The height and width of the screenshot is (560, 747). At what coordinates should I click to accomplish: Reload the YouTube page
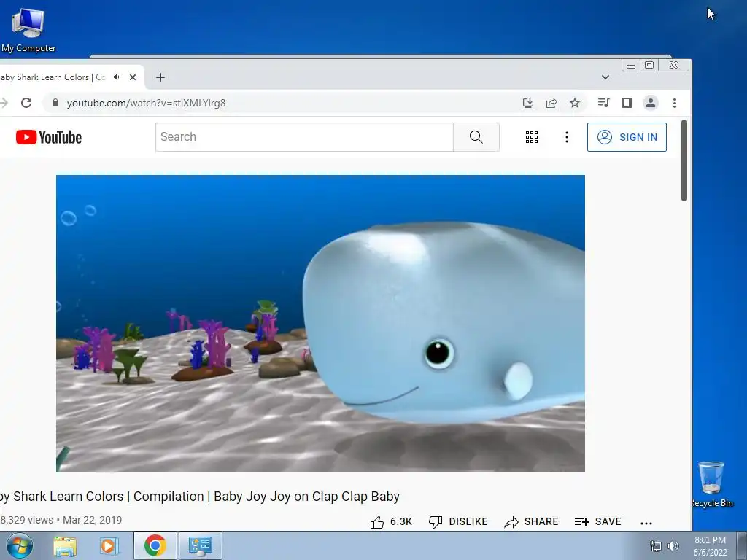26,103
